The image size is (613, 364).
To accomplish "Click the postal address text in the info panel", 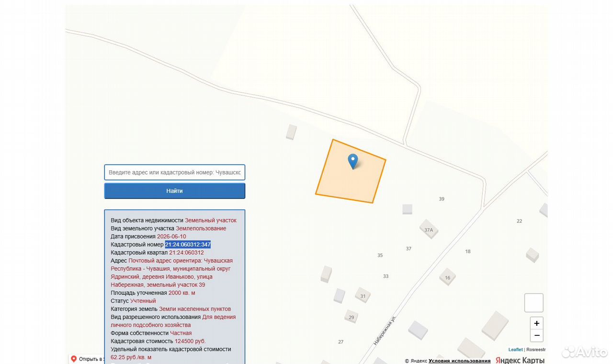I will 172,273.
